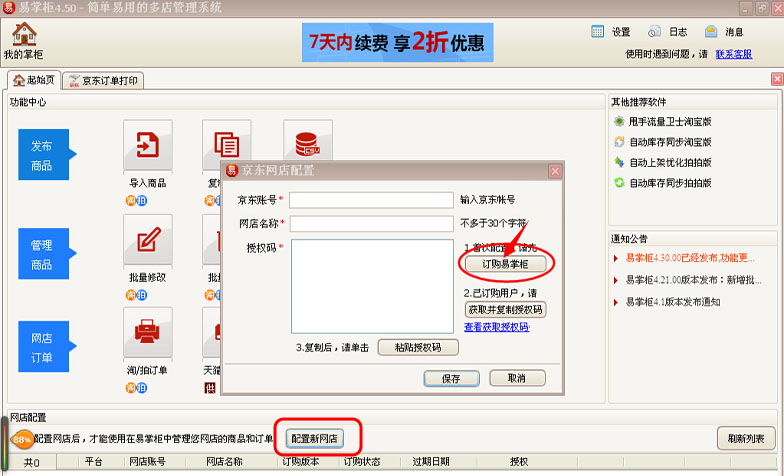Click the orange 淘 badge under 批量修改

point(131,296)
